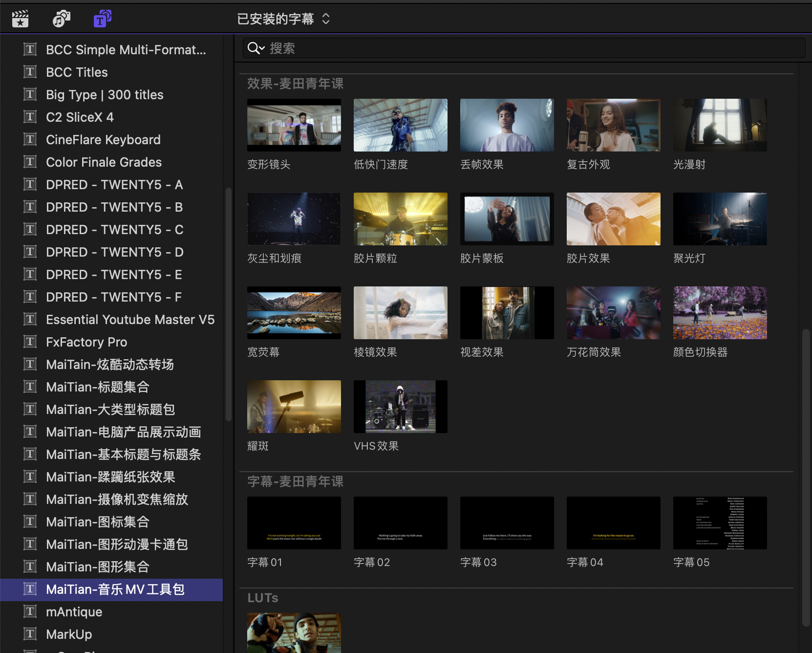
Task: Open DPRED - TWENTY5 - A category
Action: point(111,185)
